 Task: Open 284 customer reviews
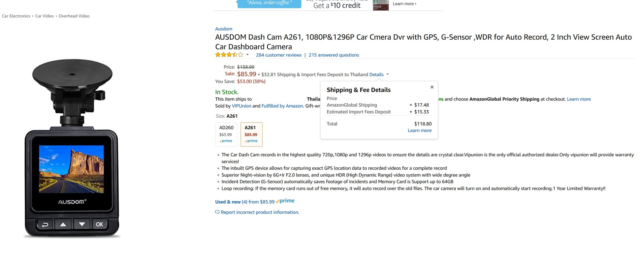click(x=279, y=55)
